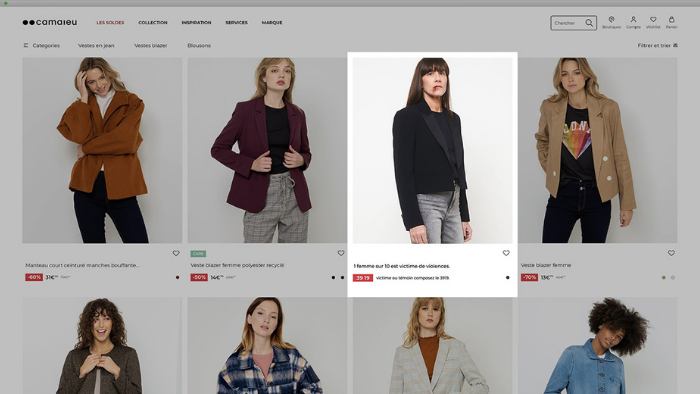
Task: Favorite the Veste blazer femme polyester recyclé
Action: pos(341,253)
